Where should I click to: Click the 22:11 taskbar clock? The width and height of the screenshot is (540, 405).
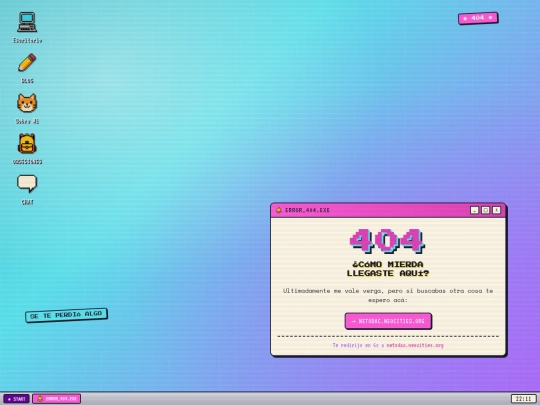click(x=523, y=399)
